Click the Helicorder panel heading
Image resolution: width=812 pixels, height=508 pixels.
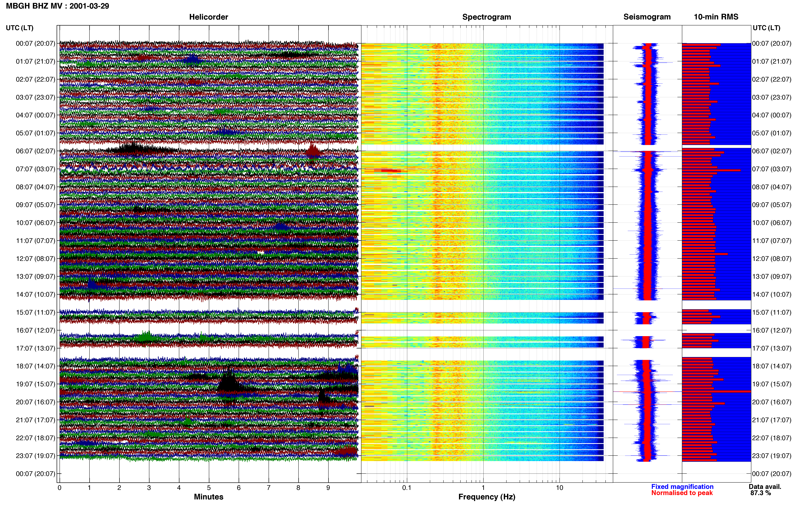tap(209, 17)
